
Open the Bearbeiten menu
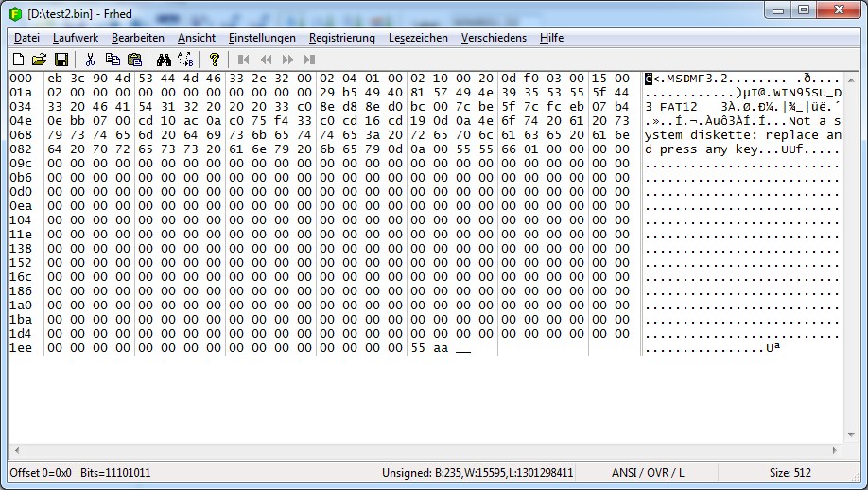[x=137, y=38]
